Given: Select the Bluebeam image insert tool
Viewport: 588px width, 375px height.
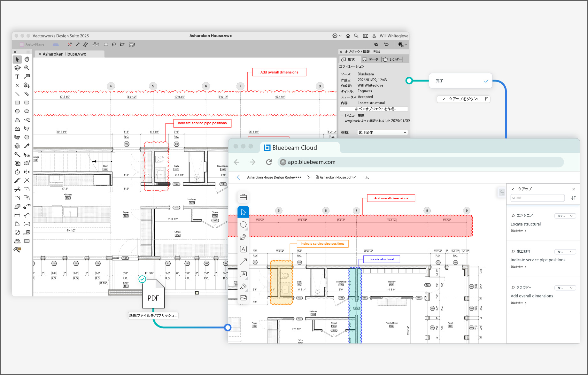Looking at the screenshot, I should (x=243, y=298).
